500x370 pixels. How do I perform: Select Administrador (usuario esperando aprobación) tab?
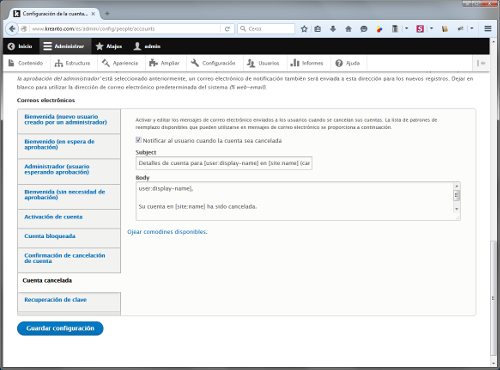[x=69, y=171]
